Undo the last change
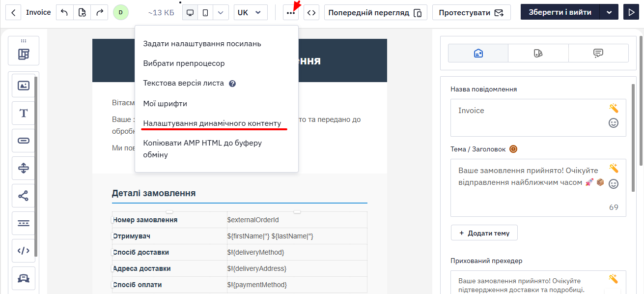This screenshot has width=644, height=294. click(x=64, y=12)
